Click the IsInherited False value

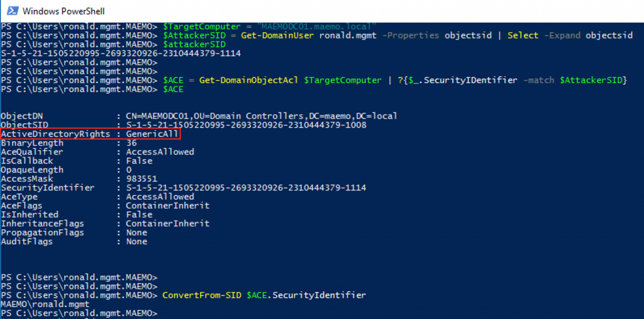point(139,215)
